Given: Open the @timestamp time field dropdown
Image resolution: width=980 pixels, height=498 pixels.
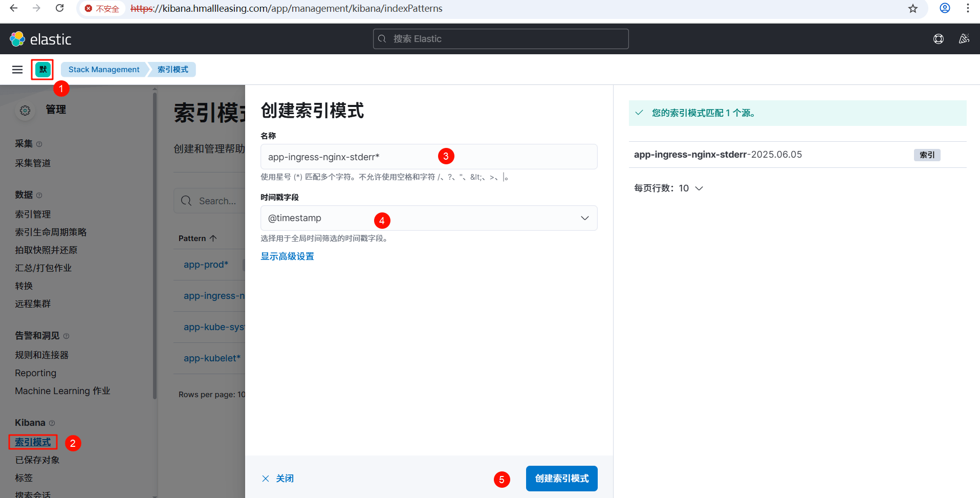Looking at the screenshot, I should [x=428, y=218].
